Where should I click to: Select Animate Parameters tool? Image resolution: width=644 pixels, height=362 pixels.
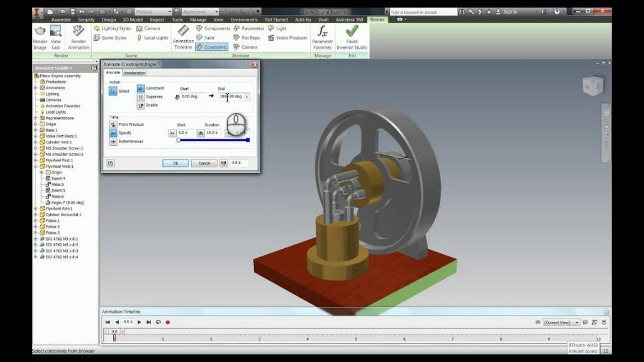249,28
